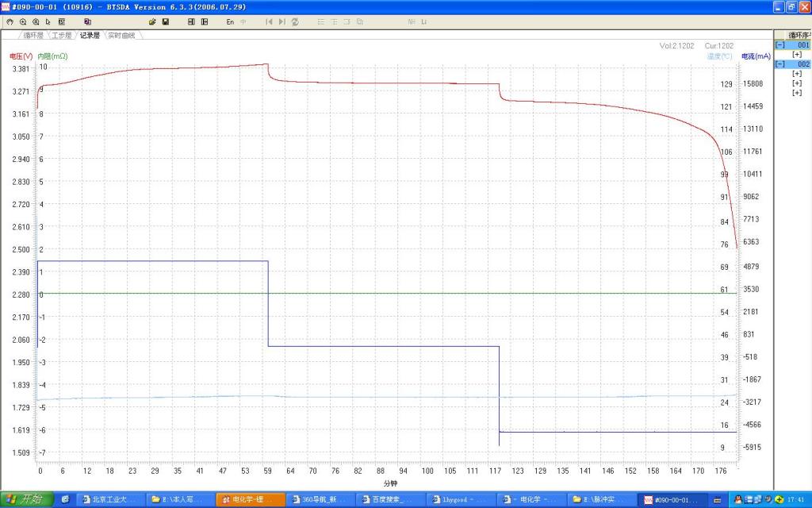This screenshot has height=508, width=812.
Task: Open the 工步层 tab
Action: click(62, 35)
